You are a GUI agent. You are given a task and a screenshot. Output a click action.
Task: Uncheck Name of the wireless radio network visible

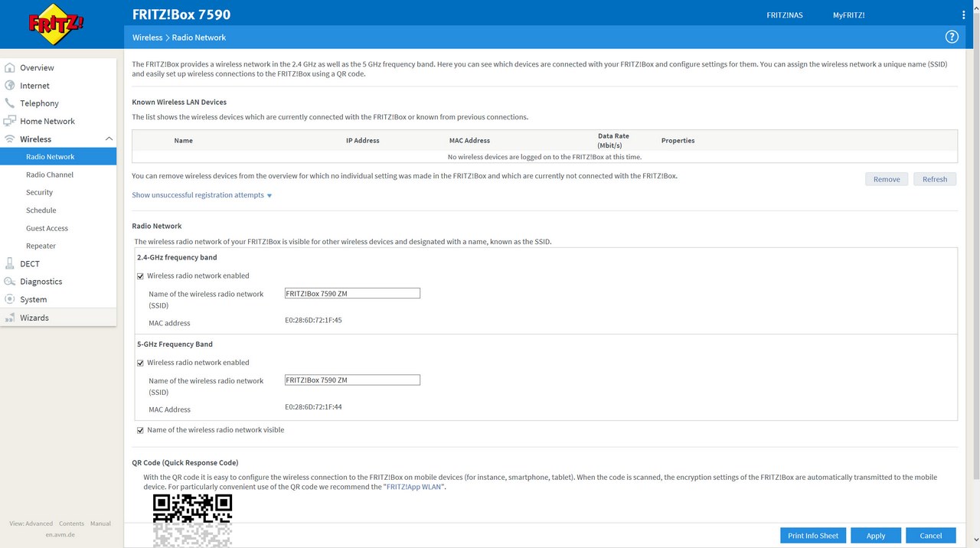tap(140, 430)
